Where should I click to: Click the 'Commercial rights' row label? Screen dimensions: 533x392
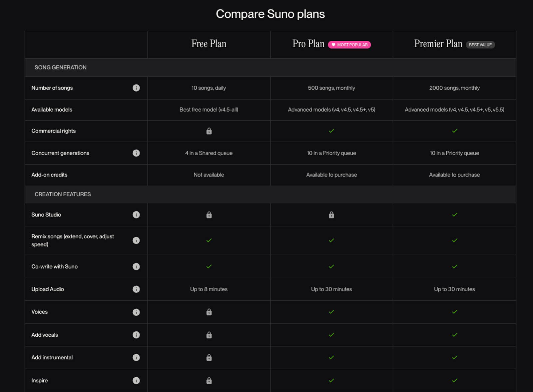pyautogui.click(x=53, y=131)
